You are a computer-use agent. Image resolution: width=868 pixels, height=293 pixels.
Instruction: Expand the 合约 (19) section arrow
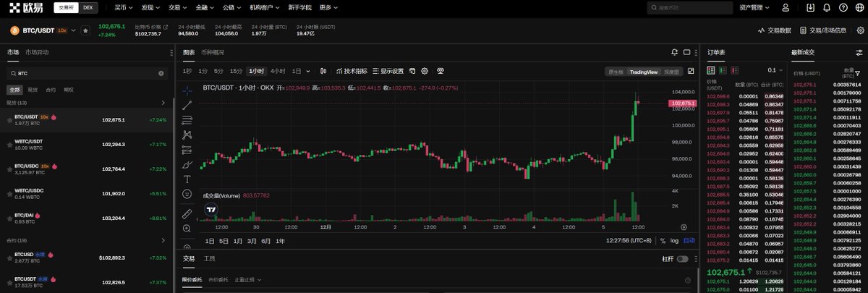coord(163,240)
